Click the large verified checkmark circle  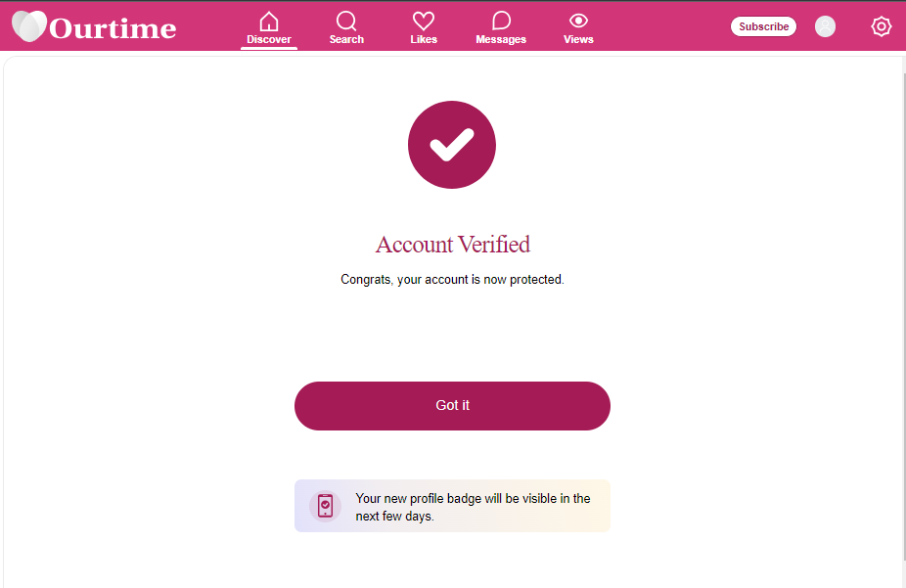point(452,145)
